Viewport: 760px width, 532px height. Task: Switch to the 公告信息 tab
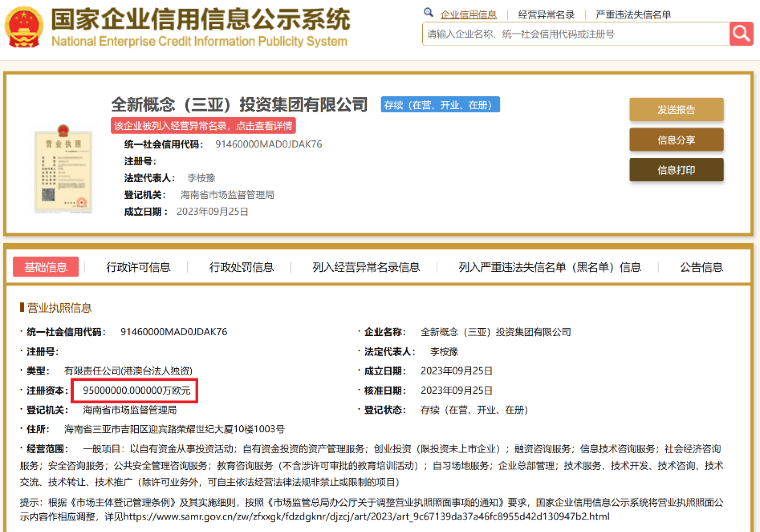click(701, 267)
